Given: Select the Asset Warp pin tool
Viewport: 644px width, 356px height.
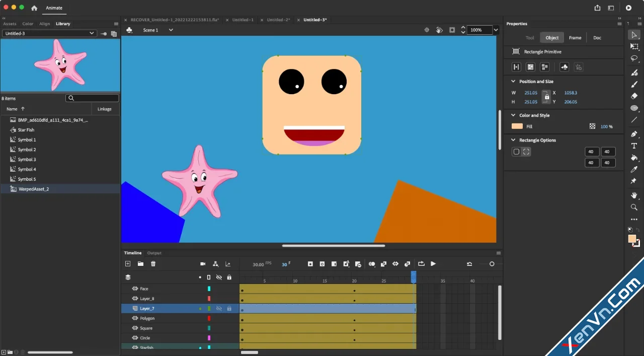Looking at the screenshot, I should pos(634,181).
